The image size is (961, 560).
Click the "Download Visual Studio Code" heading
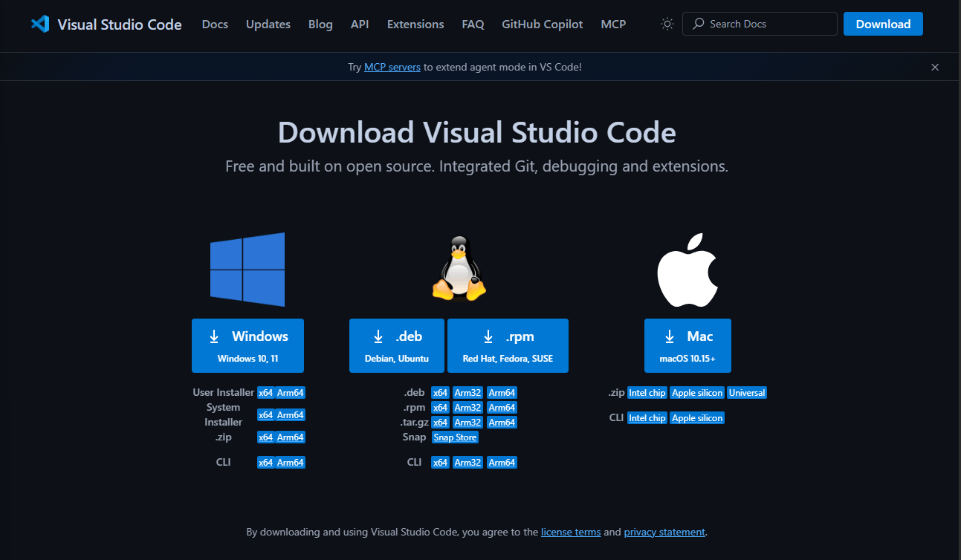(x=477, y=133)
